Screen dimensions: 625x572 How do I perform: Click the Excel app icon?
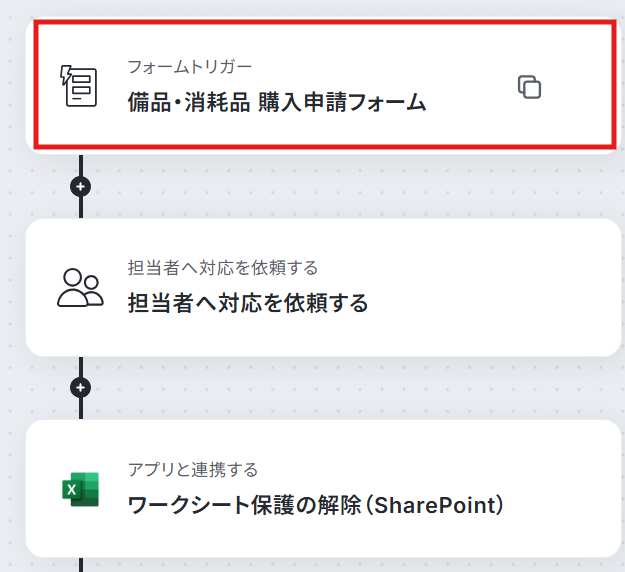click(x=81, y=489)
